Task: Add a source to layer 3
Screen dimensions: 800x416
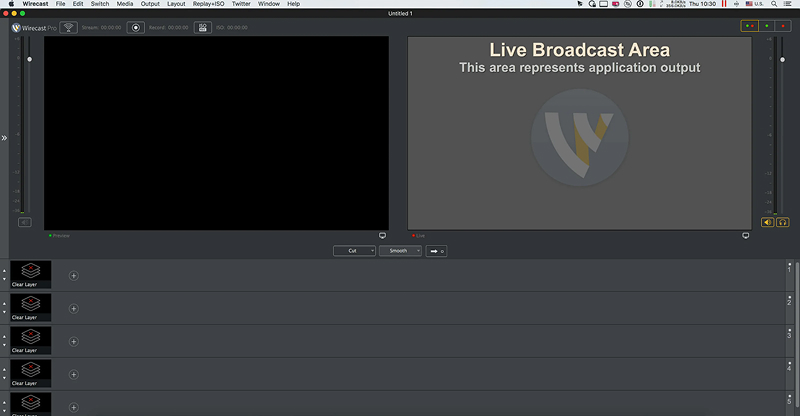Action: pyautogui.click(x=73, y=341)
